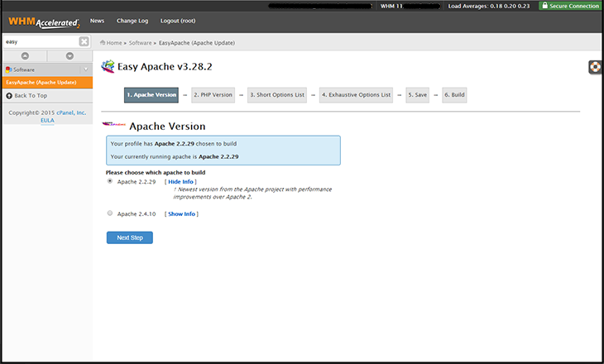Screen dimensions: 604x364
Task: Select the Apache 2.2.29 radio button
Action: pyautogui.click(x=110, y=181)
